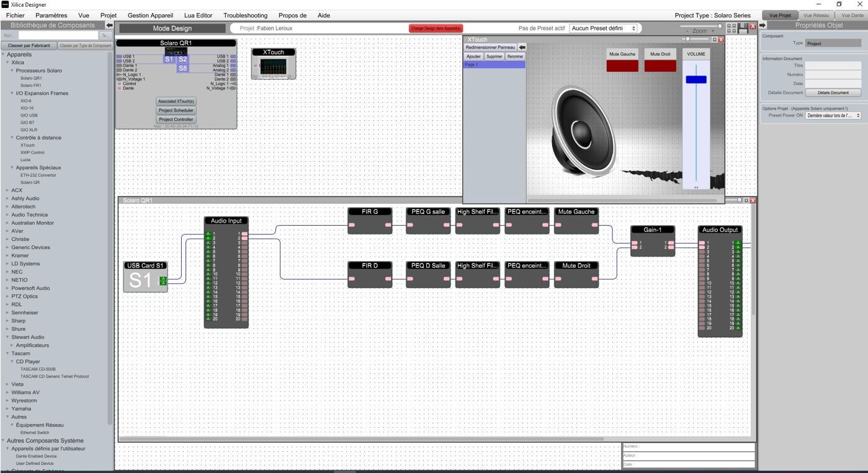Screen dimensions: 868x473
Task: Click the blue VOLUME fader handle
Action: click(x=696, y=79)
